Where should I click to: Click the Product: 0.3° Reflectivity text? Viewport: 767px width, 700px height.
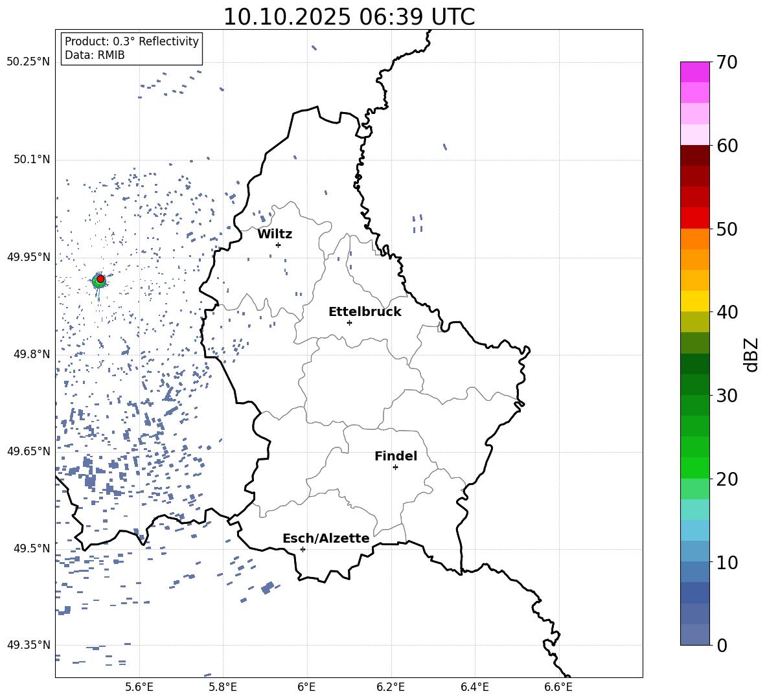point(132,41)
